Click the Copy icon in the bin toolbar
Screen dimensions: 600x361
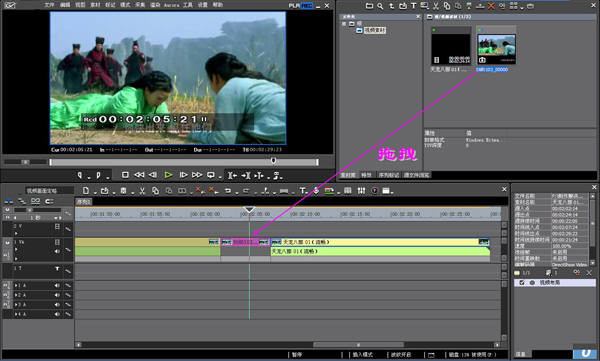(x=447, y=6)
